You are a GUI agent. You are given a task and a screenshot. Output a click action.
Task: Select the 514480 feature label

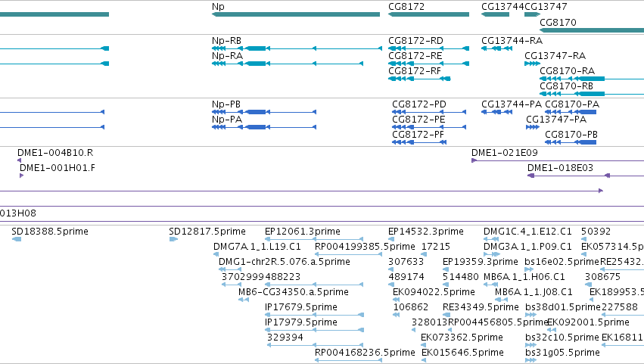pos(460,277)
